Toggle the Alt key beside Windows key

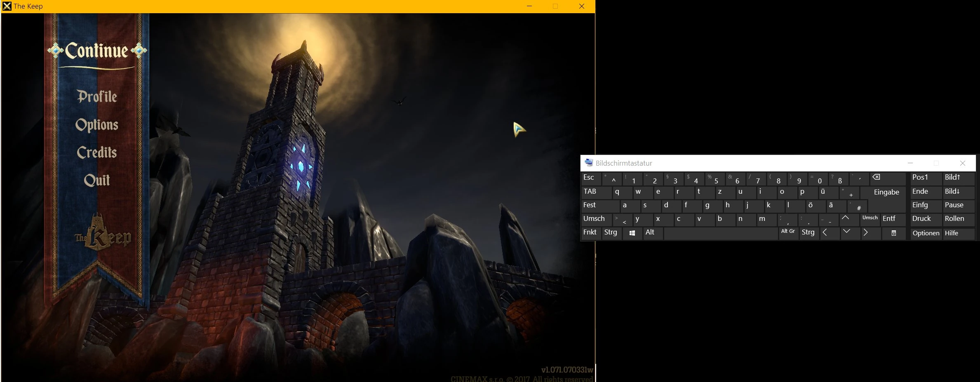tap(653, 233)
